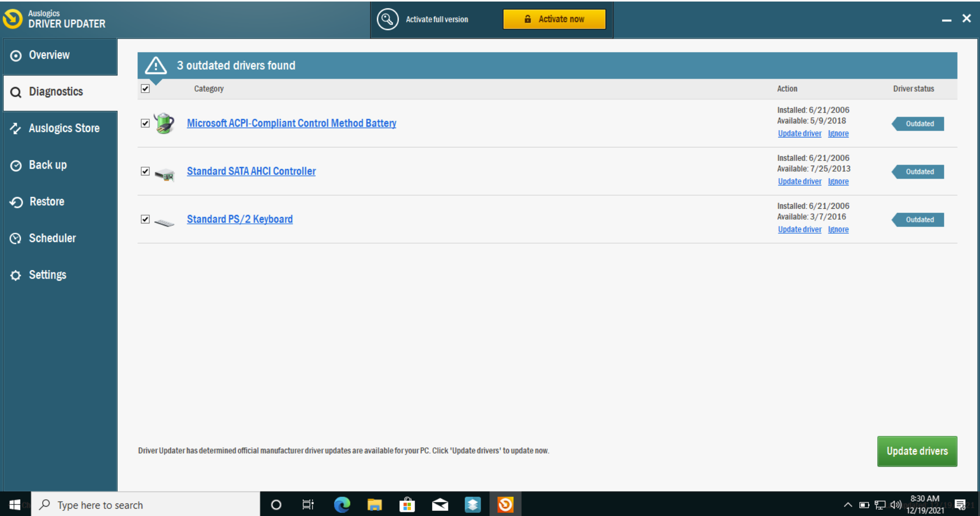This screenshot has width=980, height=516.
Task: Open File Explorer from the taskbar
Action: coord(374,505)
